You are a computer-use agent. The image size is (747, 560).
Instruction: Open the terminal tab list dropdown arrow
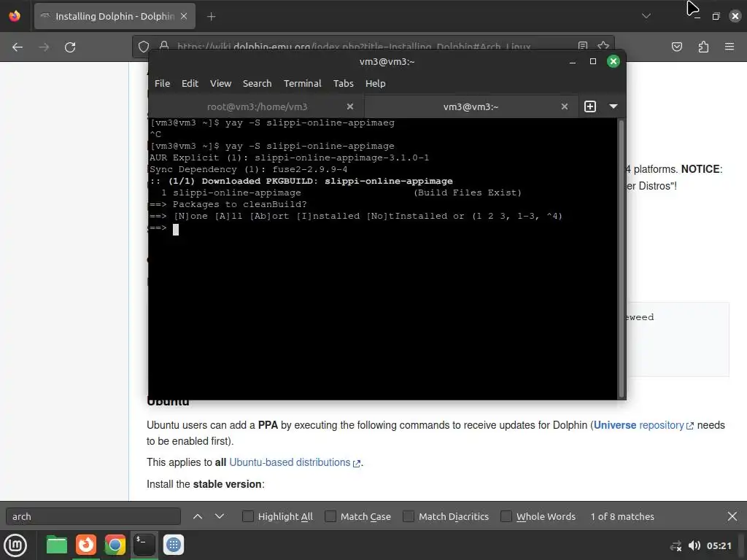613,106
